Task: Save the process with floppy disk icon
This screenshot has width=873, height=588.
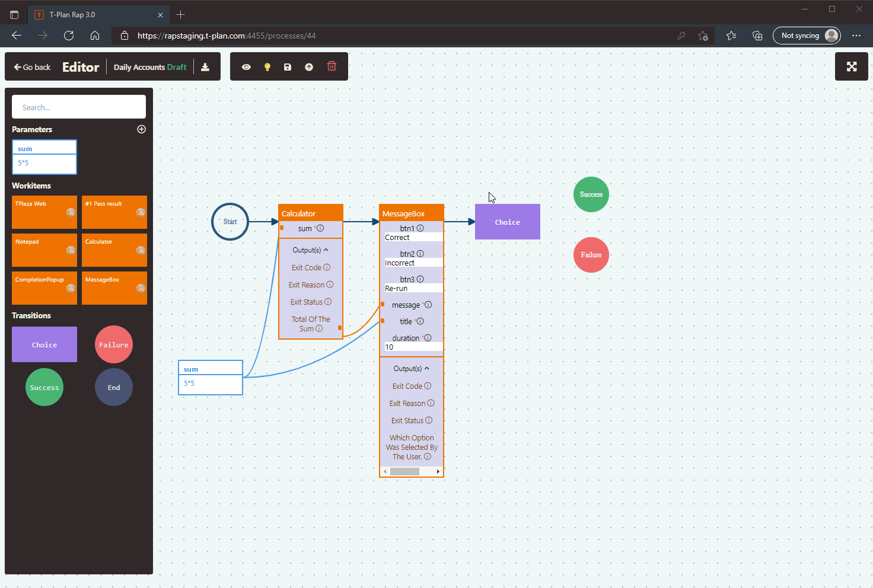Action: [x=288, y=67]
